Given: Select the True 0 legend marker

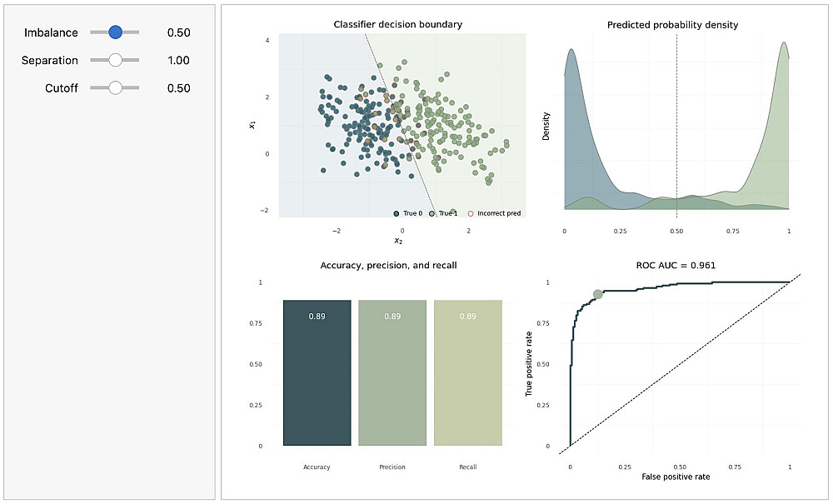Looking at the screenshot, I should click(x=397, y=213).
